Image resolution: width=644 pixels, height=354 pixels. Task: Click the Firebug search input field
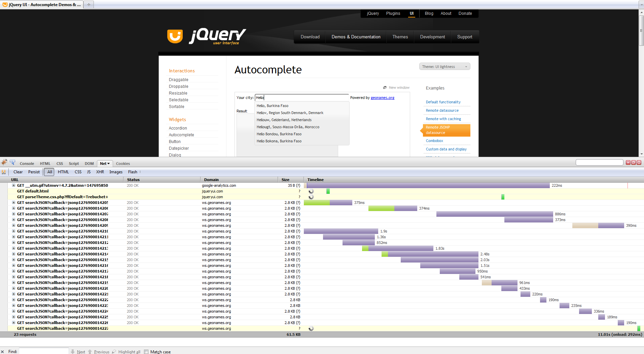point(599,163)
